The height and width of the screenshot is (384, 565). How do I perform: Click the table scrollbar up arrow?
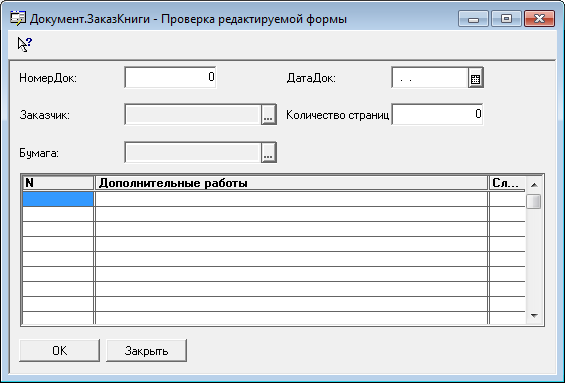(x=534, y=185)
